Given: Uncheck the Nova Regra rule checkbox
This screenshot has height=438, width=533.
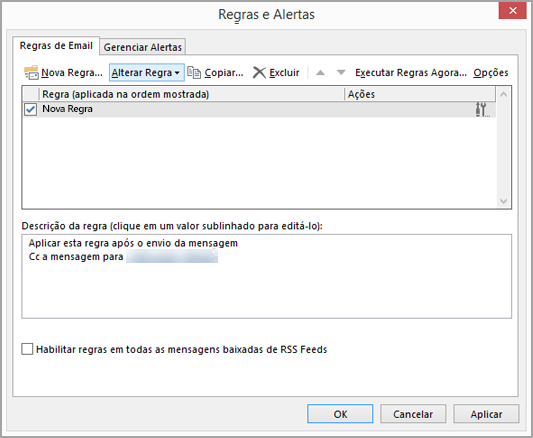Looking at the screenshot, I should pos(30,109).
